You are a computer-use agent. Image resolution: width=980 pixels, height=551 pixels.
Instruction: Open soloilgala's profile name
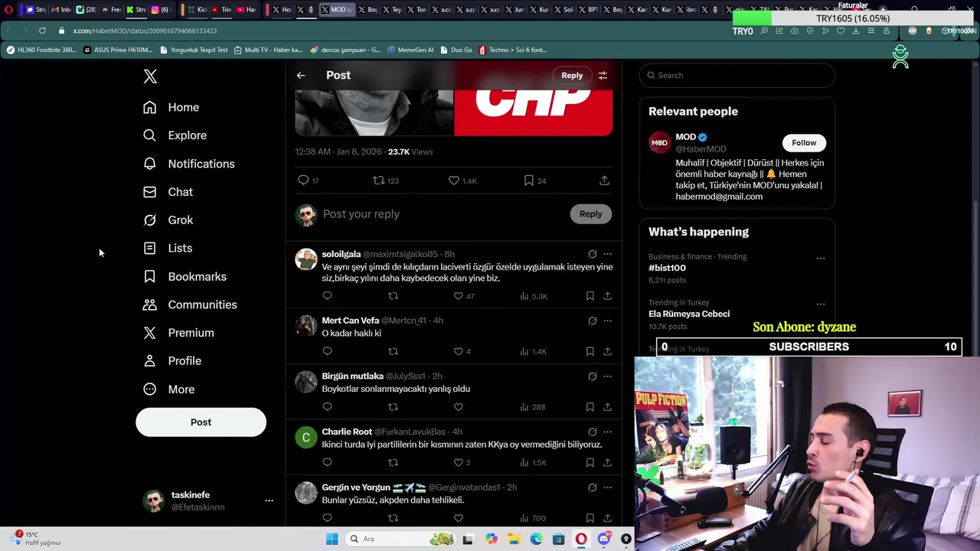(x=341, y=254)
